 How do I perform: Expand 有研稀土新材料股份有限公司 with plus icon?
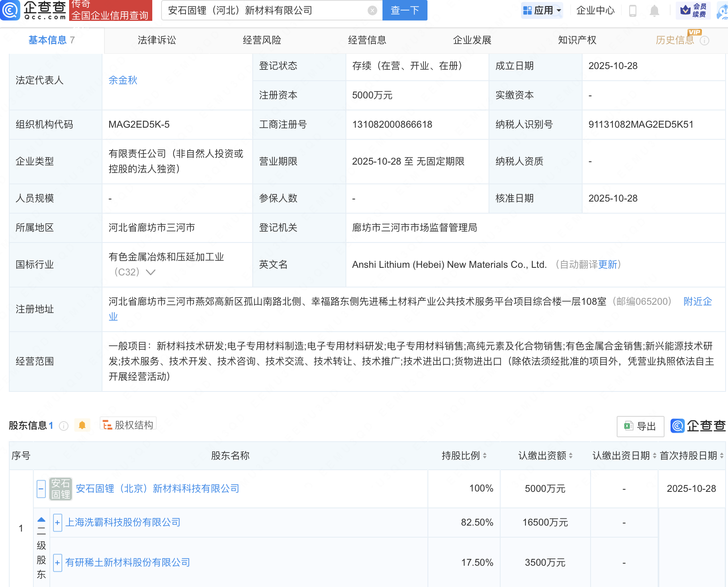click(x=57, y=563)
